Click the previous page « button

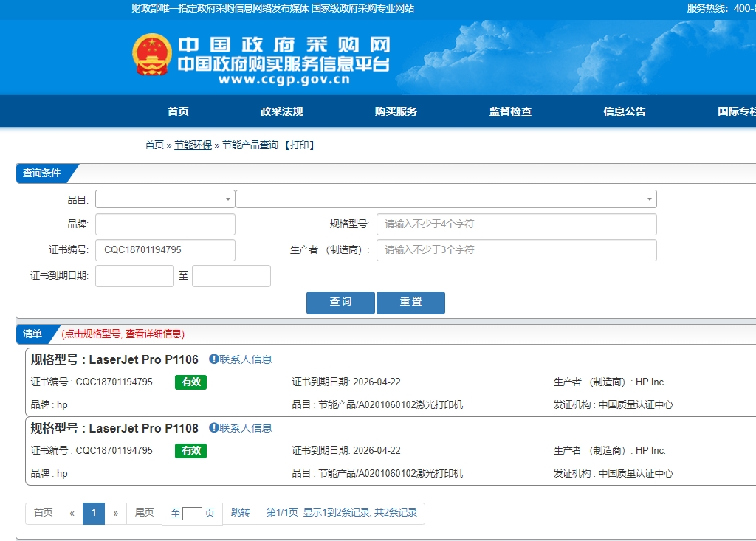pos(72,512)
